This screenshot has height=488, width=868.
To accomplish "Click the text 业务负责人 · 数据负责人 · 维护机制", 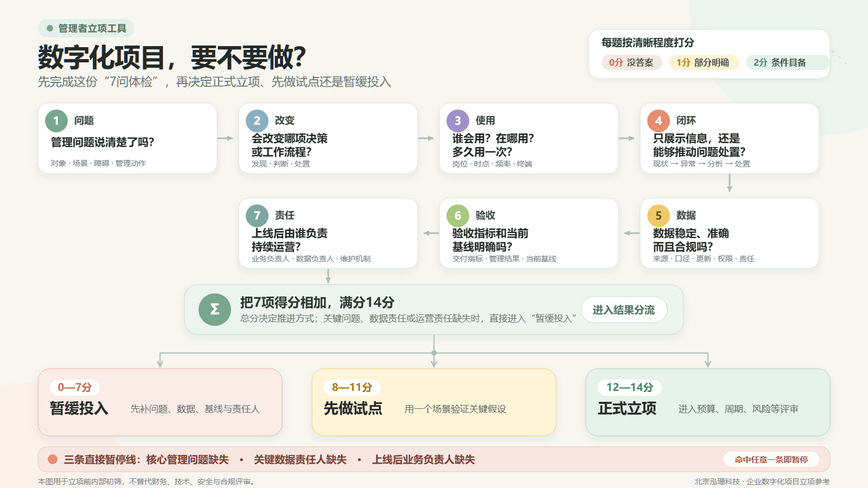I will [311, 259].
